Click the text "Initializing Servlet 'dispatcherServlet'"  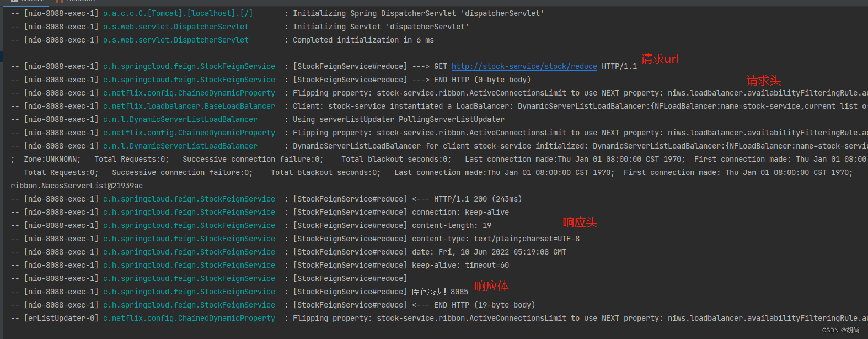coord(381,27)
